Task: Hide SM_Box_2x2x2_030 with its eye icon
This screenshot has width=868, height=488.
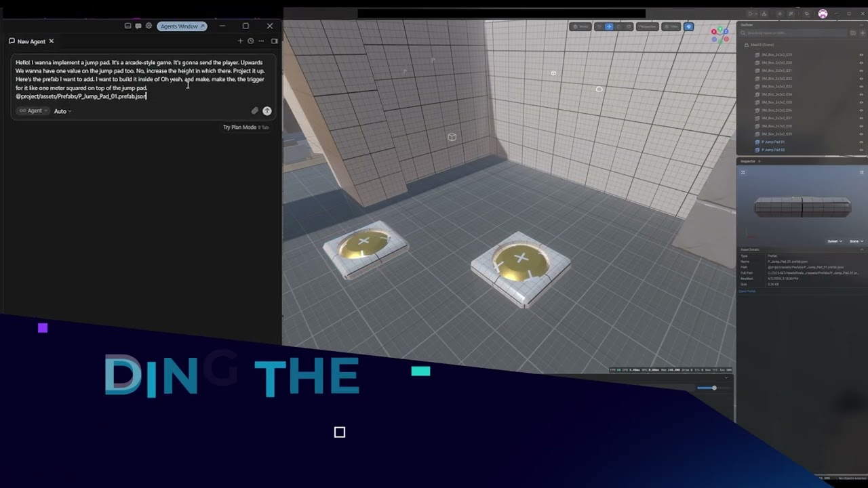Action: 861,62
